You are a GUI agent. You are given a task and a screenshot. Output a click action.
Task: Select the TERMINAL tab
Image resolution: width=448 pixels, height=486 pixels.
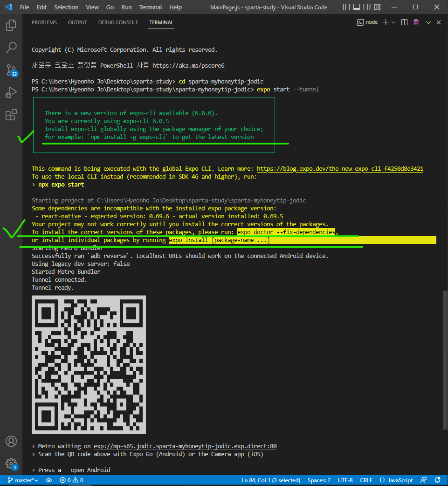click(161, 22)
